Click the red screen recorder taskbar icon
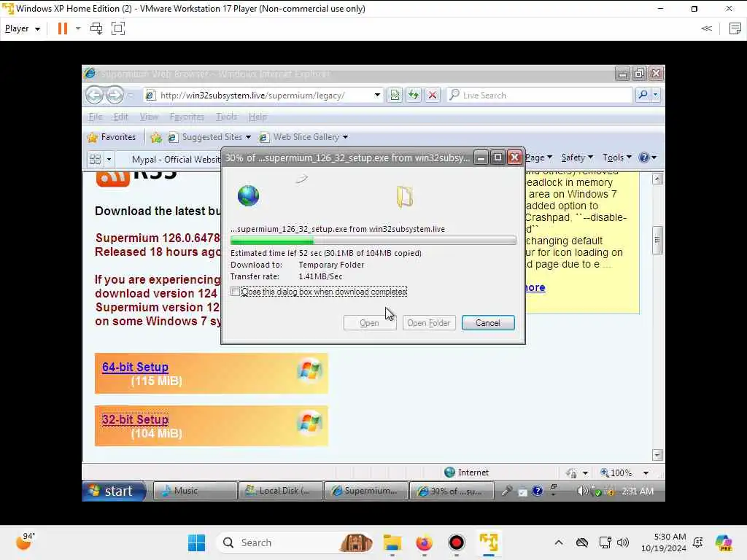 (x=457, y=542)
